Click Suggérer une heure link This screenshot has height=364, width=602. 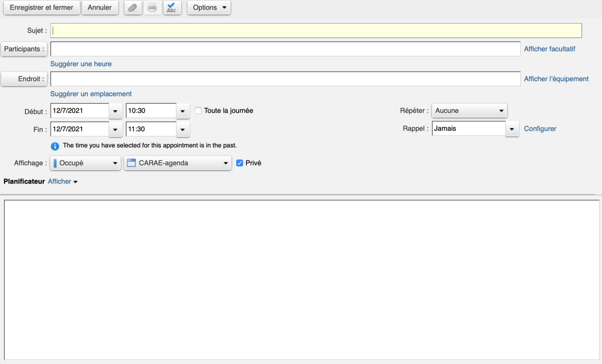point(81,64)
